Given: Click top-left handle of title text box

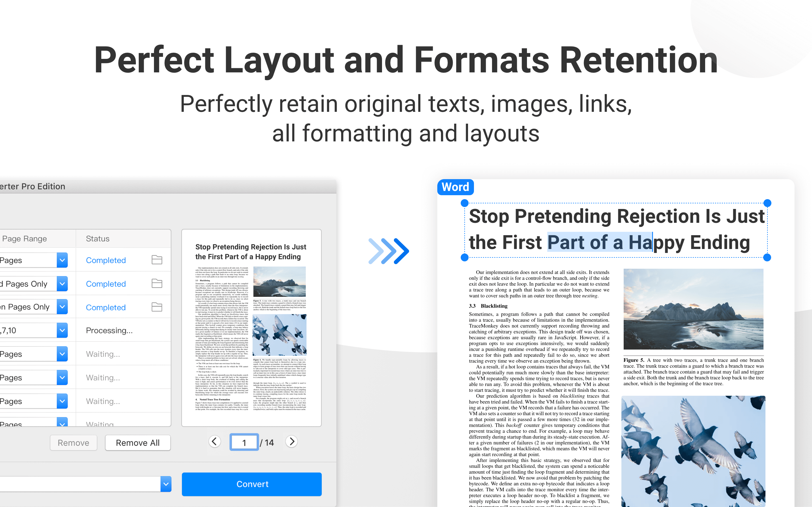Looking at the screenshot, I should pos(464,203).
